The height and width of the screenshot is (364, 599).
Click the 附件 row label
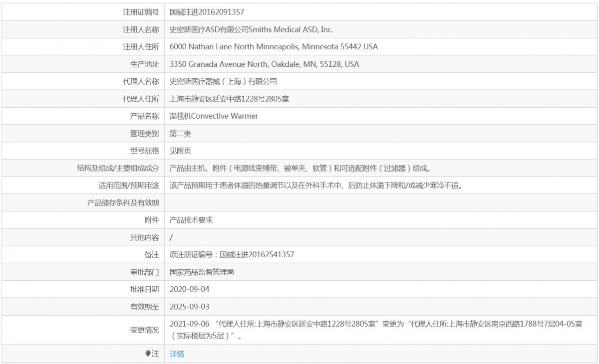click(152, 220)
